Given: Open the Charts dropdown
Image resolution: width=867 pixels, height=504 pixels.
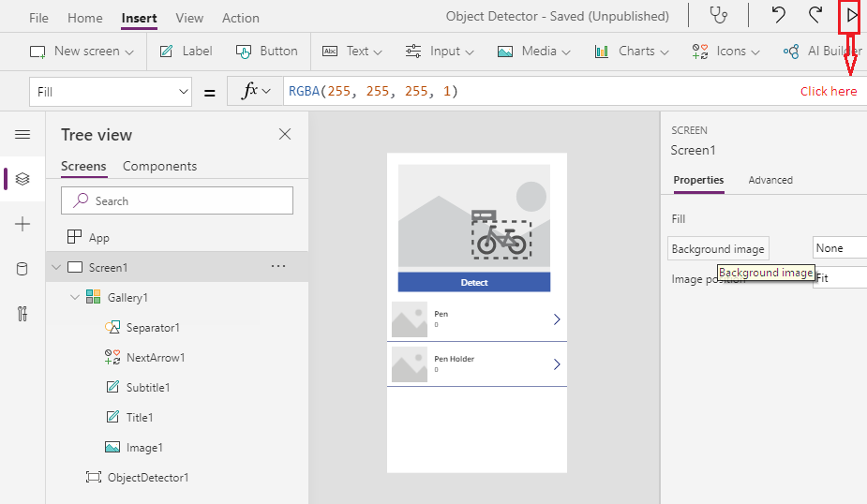Looking at the screenshot, I should [x=632, y=52].
